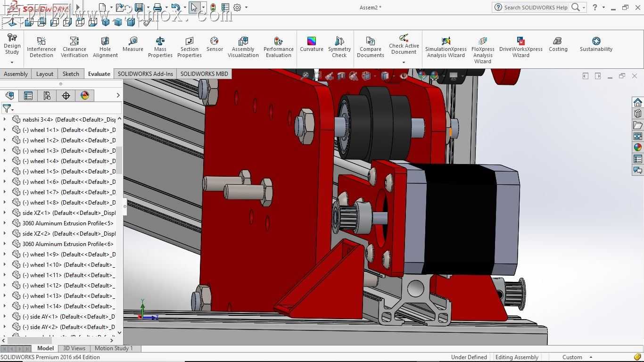The image size is (644, 362).
Task: Expand the Save options dropdown arrow
Action: tap(148, 8)
